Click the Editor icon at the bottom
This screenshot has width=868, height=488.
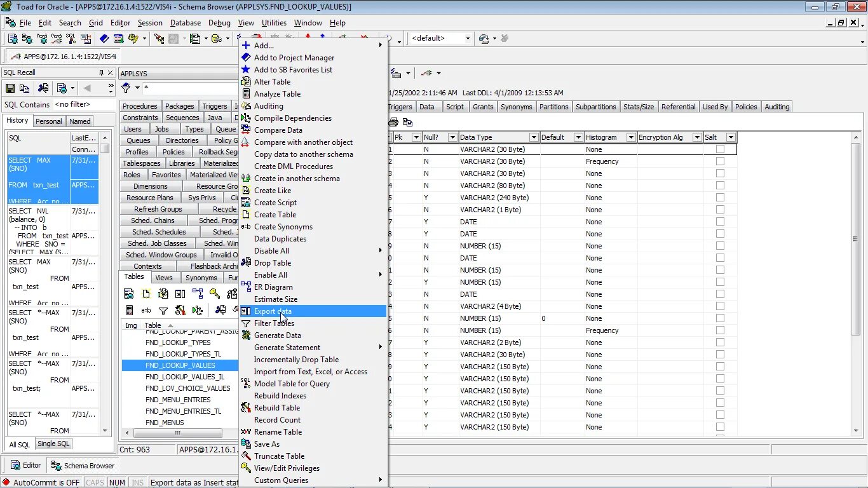tap(14, 465)
